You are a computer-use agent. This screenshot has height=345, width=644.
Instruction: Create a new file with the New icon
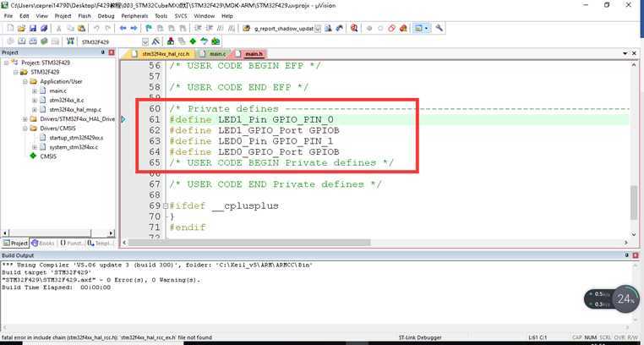(10, 29)
